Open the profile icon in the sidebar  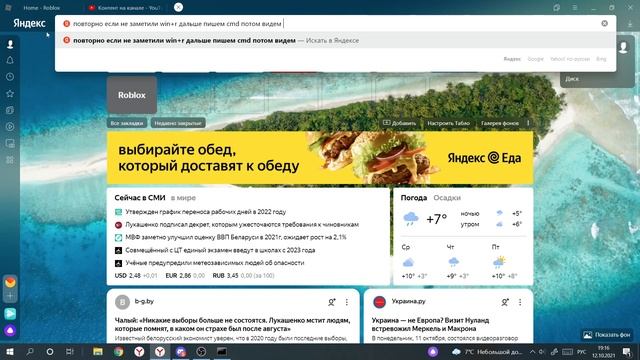pyautogui.click(x=10, y=44)
